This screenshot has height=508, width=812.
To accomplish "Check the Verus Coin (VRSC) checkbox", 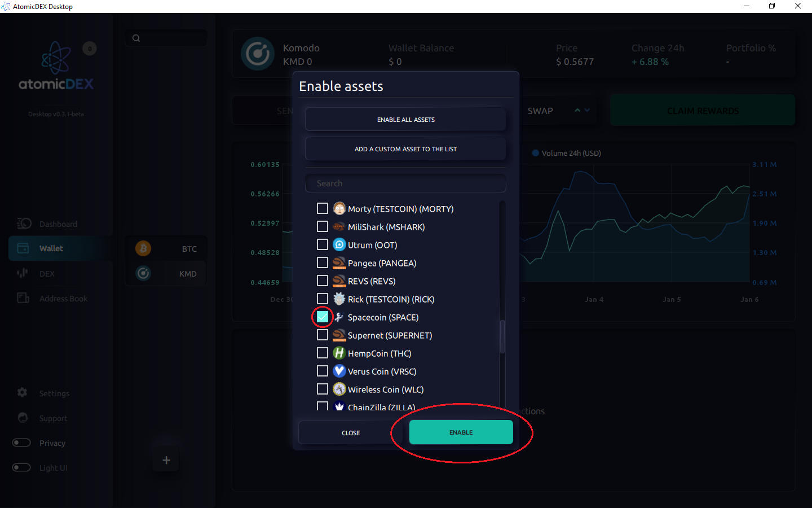I will pos(323,371).
